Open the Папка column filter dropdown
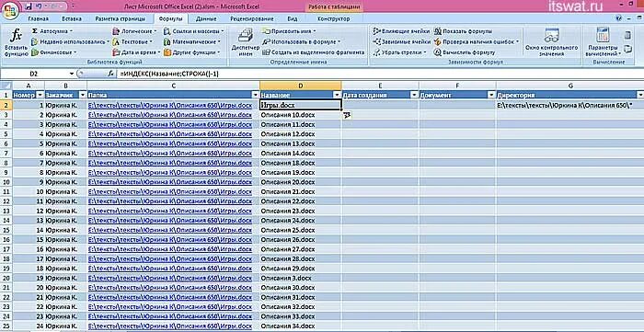The width and height of the screenshot is (644, 332). coord(256,96)
